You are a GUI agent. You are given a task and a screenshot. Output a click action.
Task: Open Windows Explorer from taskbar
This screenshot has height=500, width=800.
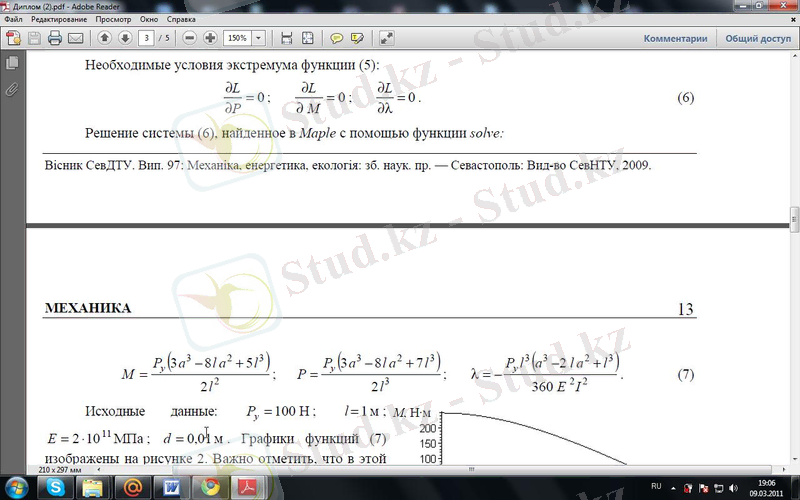tap(93, 488)
